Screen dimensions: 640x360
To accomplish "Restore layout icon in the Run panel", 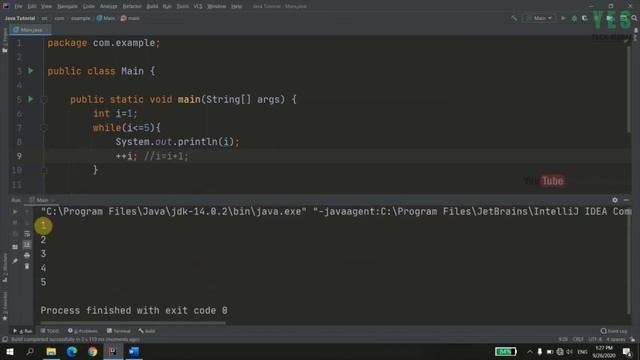I will [x=15, y=247].
